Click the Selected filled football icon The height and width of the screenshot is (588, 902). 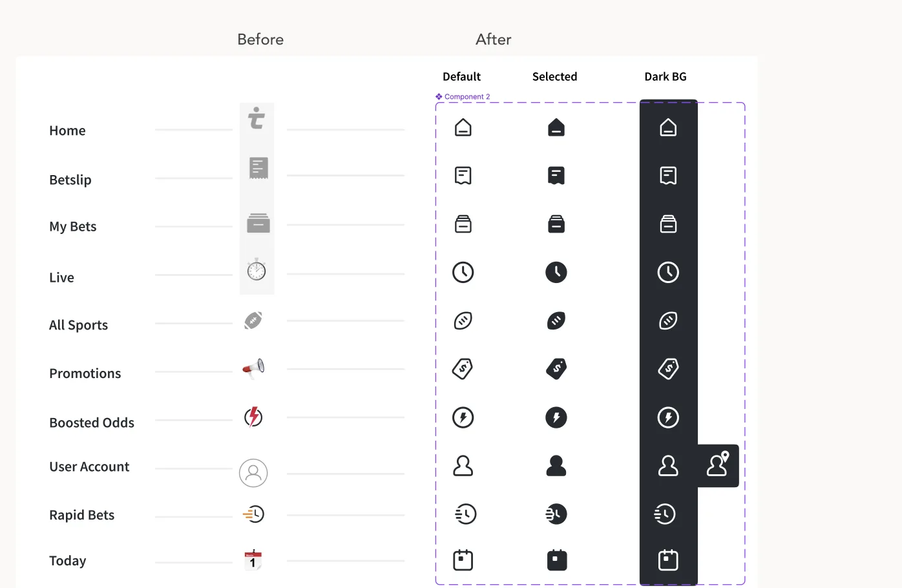[556, 320]
